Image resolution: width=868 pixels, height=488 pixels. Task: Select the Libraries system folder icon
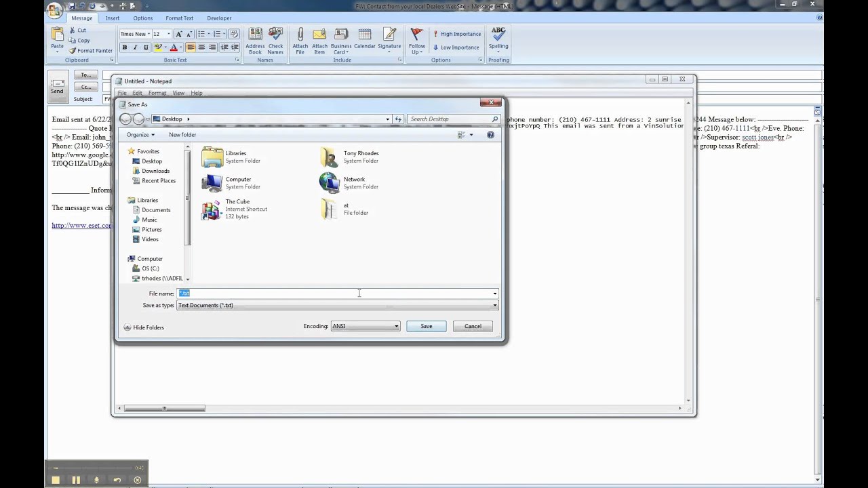(212, 157)
